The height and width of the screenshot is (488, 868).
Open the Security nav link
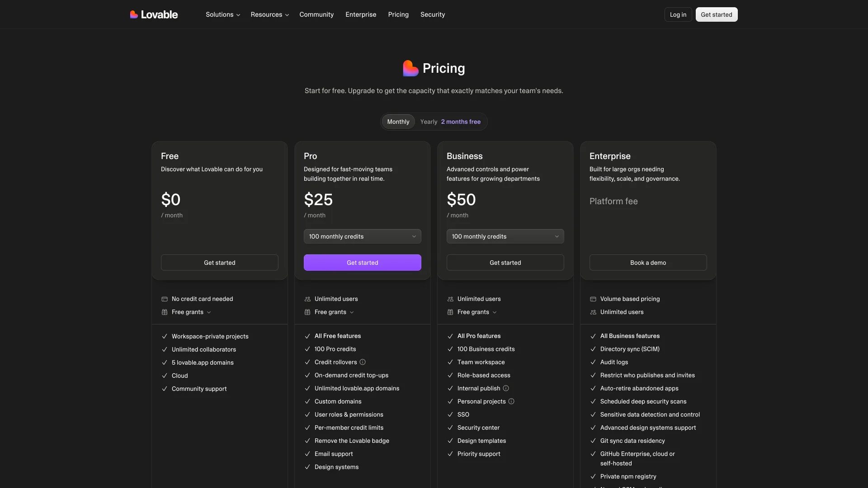tap(433, 14)
